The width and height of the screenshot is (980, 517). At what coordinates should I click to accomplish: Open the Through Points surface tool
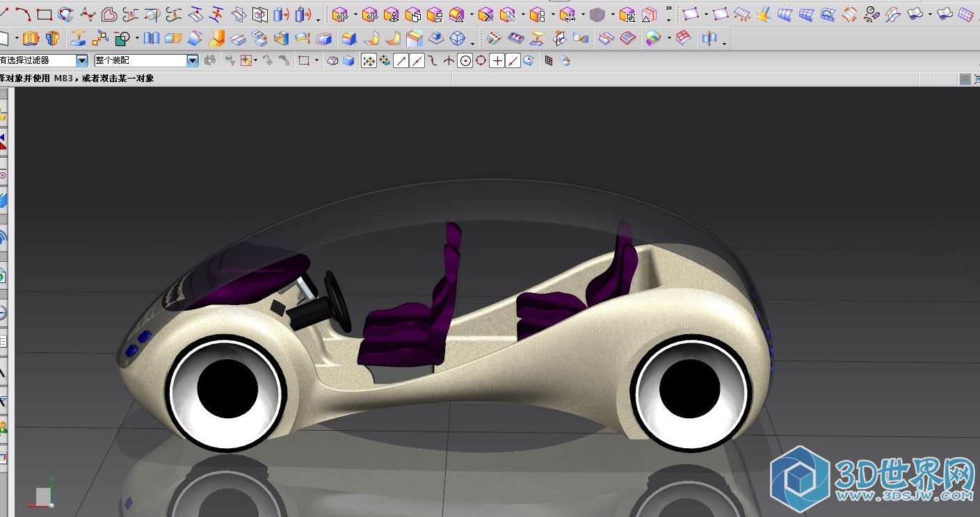742,14
